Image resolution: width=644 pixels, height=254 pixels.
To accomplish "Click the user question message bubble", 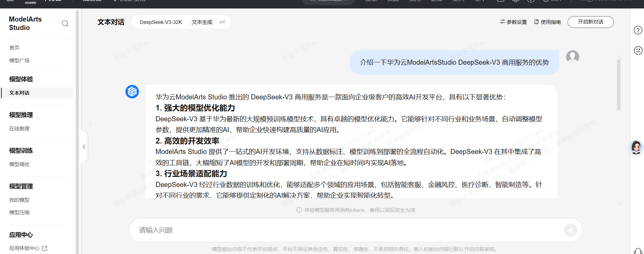I will point(454,62).
